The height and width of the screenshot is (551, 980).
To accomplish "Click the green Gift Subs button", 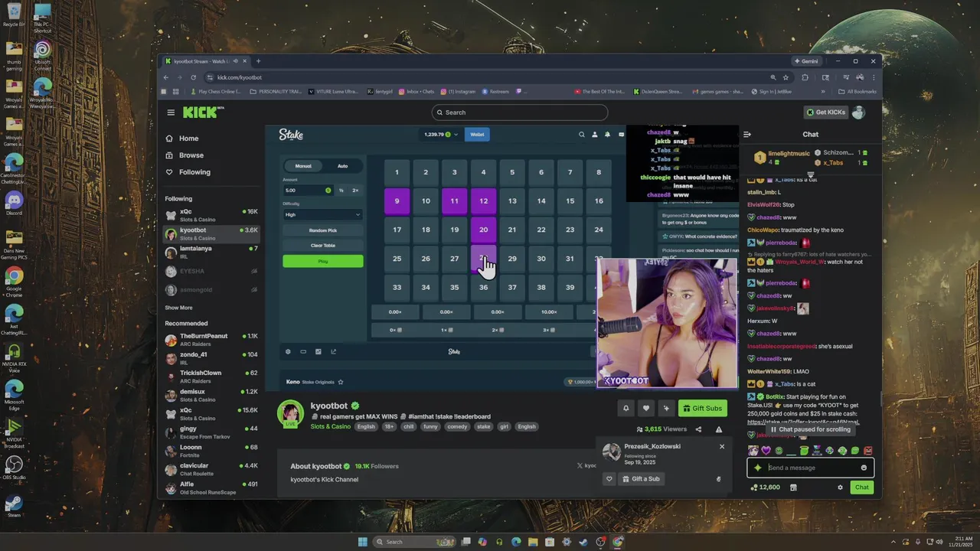I will 702,408.
